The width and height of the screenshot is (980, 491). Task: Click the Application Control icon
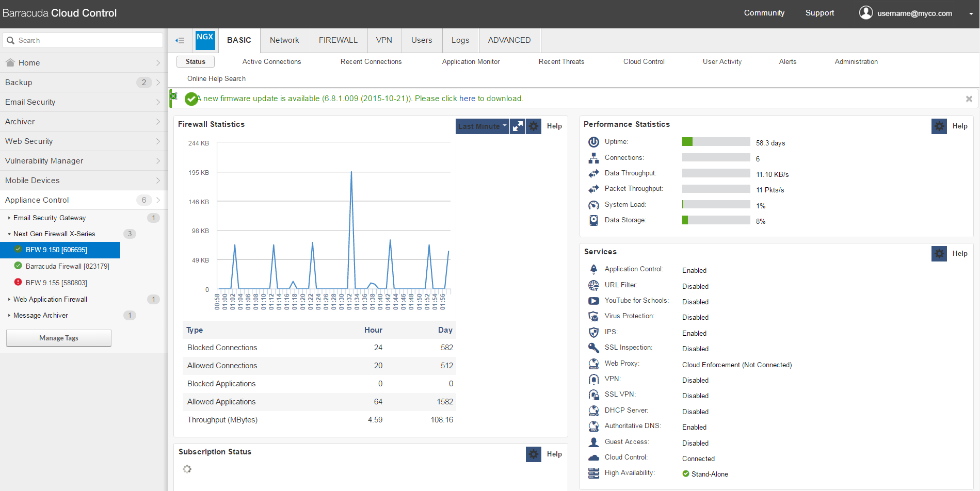pyautogui.click(x=593, y=269)
